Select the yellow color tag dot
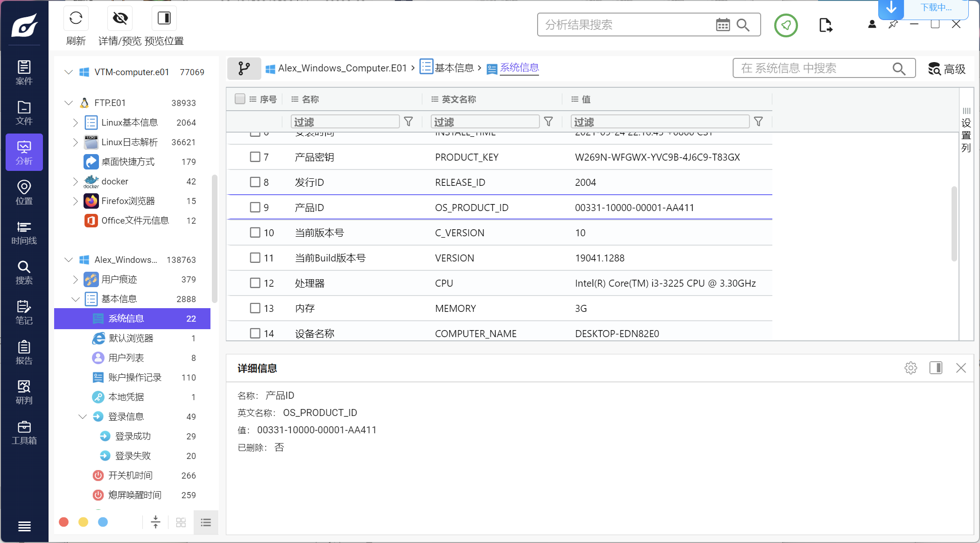 pyautogui.click(x=83, y=522)
